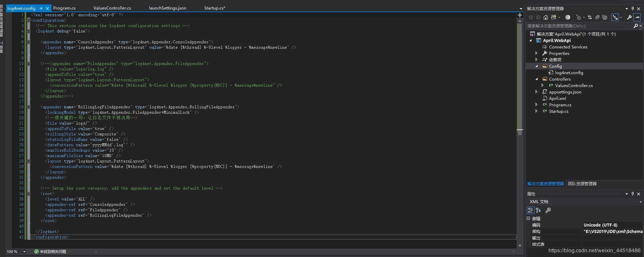This screenshot has width=644, height=257.
Task: Click the show all files icon
Action: [x=605, y=17]
